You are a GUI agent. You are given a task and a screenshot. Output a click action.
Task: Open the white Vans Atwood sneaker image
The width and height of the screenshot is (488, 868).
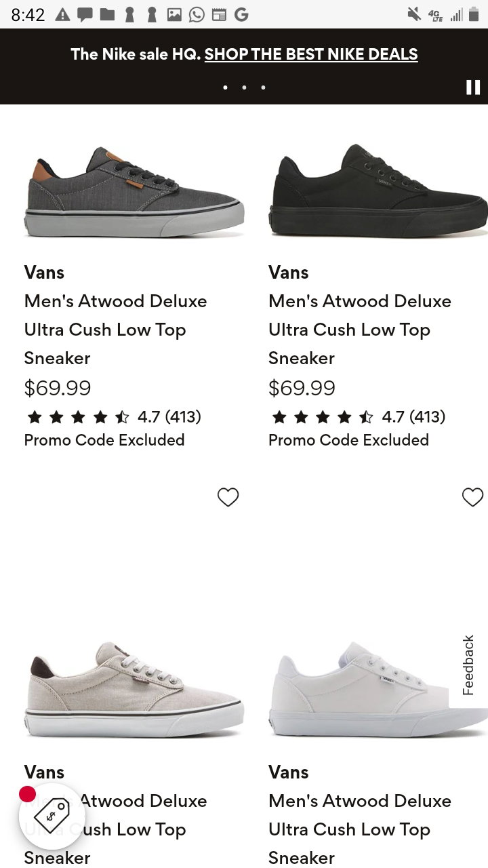coord(378,691)
